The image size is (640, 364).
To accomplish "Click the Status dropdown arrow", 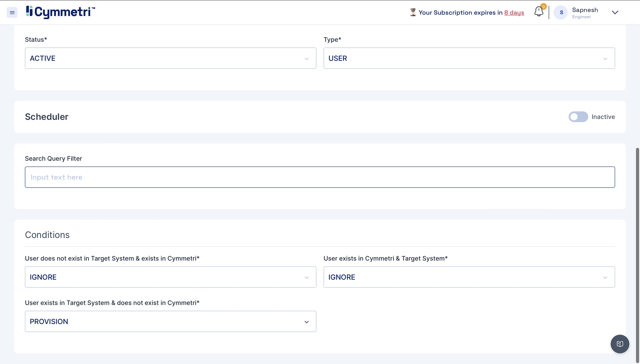I will pyautogui.click(x=306, y=59).
